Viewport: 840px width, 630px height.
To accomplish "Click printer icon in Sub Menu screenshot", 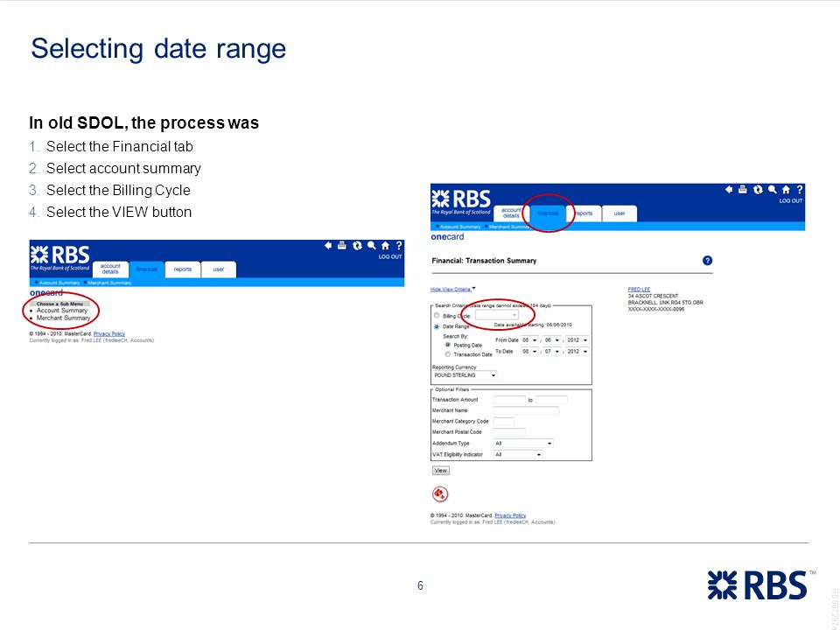I will pyautogui.click(x=342, y=245).
